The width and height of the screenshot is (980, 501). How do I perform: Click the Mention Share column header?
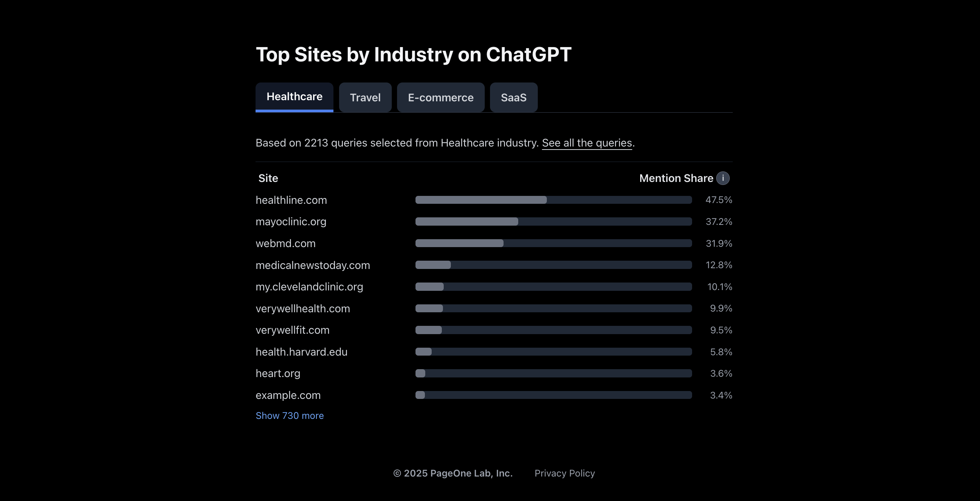pos(676,178)
